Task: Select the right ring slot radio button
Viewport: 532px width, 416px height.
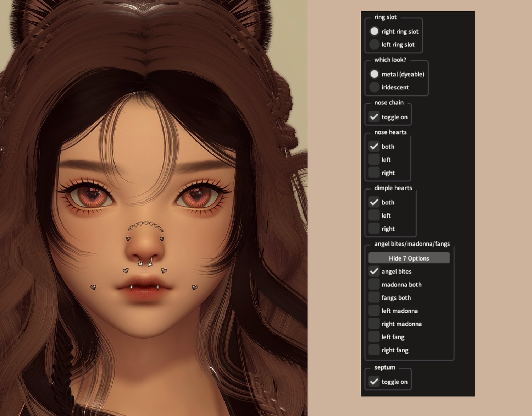Action: coord(374,31)
